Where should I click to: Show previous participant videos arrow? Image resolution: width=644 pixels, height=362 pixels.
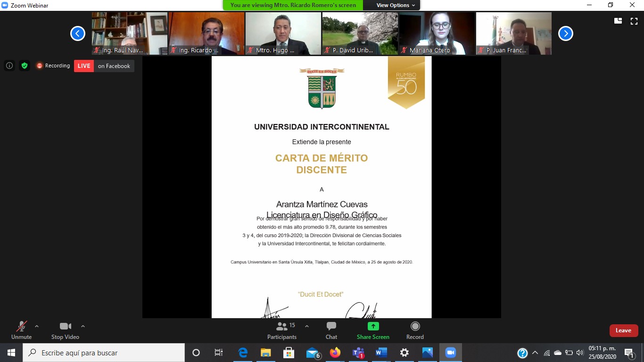coord(78,33)
